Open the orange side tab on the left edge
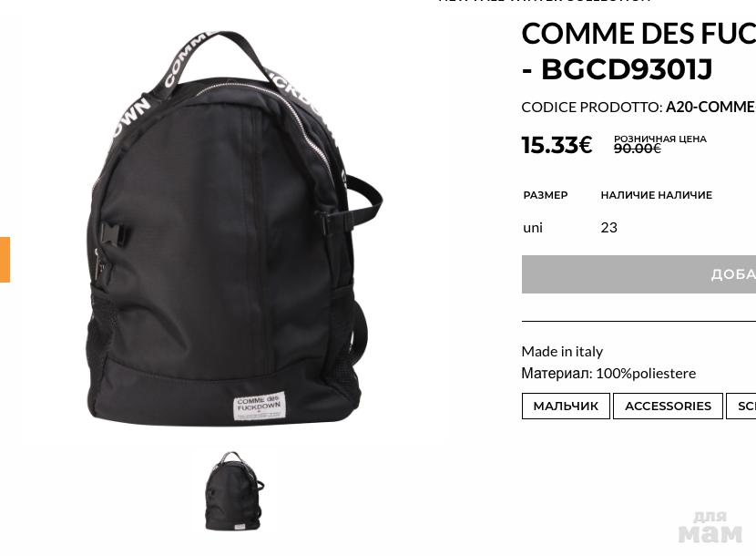Screen dimensions: 756x556 (x=5, y=259)
